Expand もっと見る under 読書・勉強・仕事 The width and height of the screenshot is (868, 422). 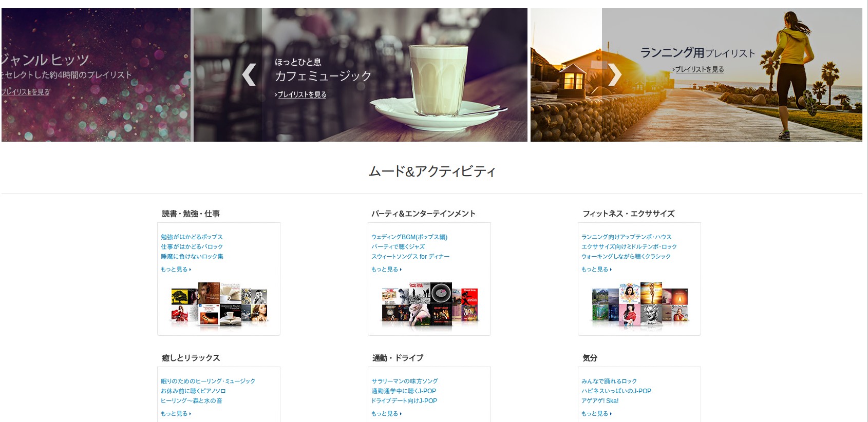176,269
